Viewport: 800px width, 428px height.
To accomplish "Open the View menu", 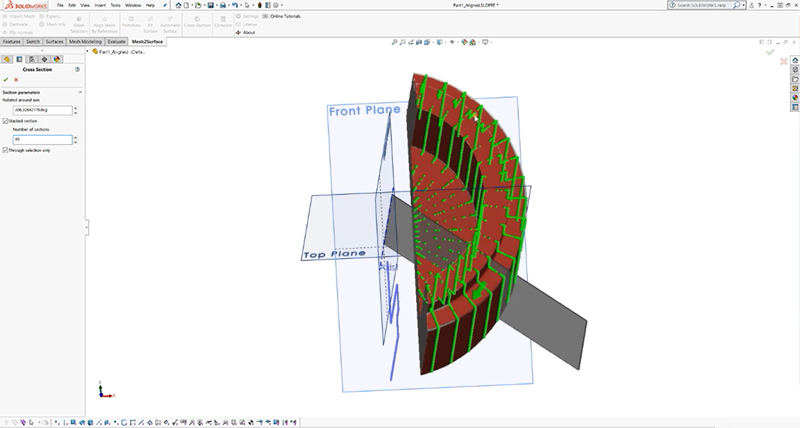I will [x=85, y=5].
